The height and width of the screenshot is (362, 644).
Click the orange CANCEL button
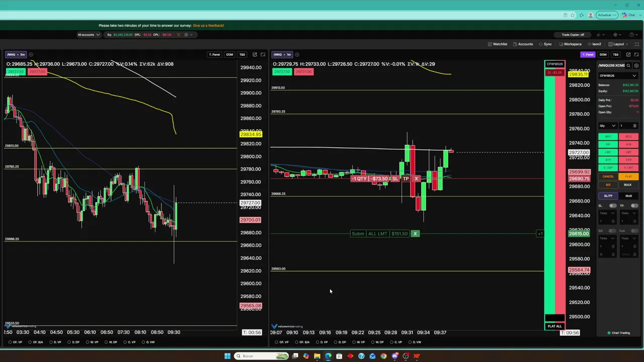[x=608, y=176]
